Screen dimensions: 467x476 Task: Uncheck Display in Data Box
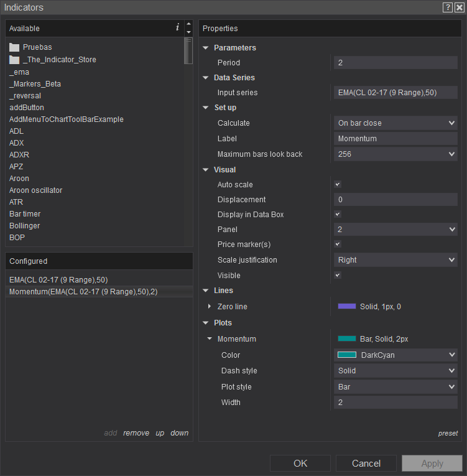click(x=338, y=214)
